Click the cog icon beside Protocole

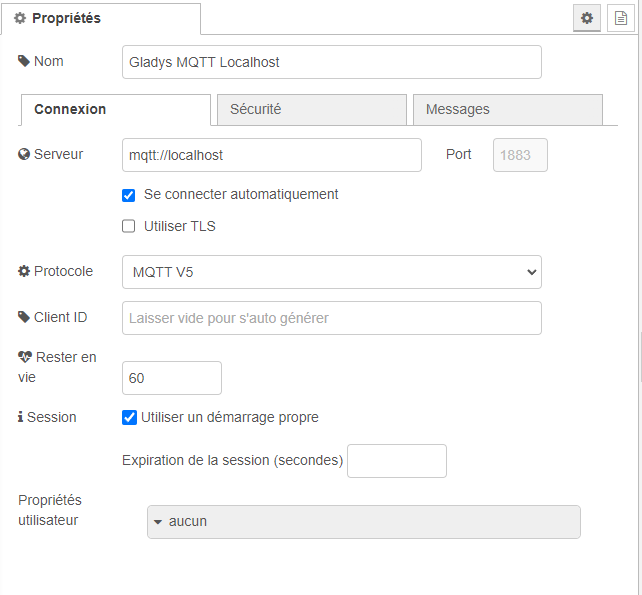point(24,271)
